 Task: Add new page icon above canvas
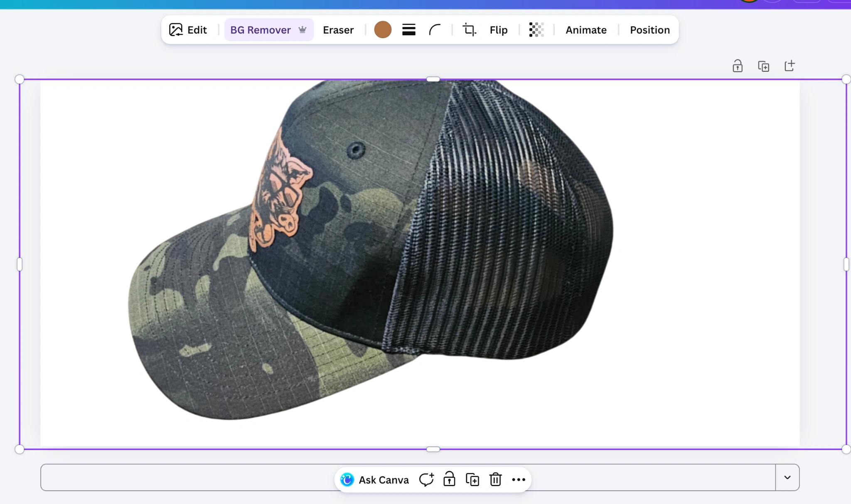pos(790,66)
